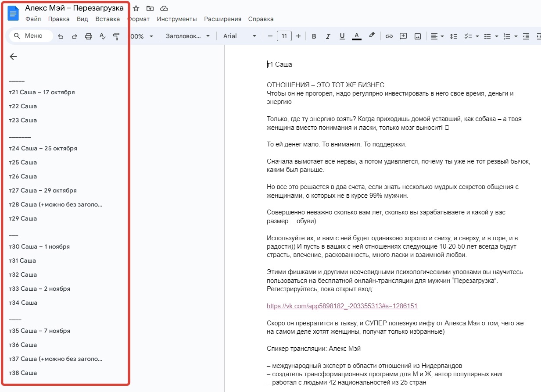Open the Google Docs home icon

coord(13,13)
